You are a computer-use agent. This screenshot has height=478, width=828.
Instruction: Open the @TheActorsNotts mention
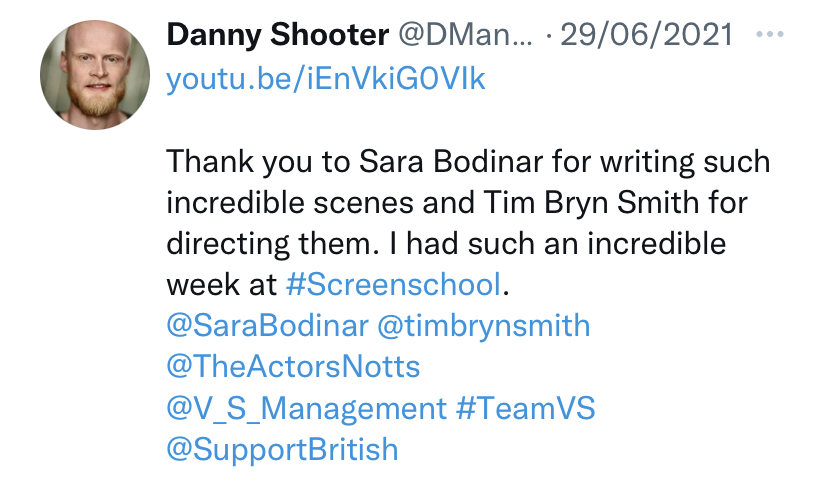tap(293, 366)
